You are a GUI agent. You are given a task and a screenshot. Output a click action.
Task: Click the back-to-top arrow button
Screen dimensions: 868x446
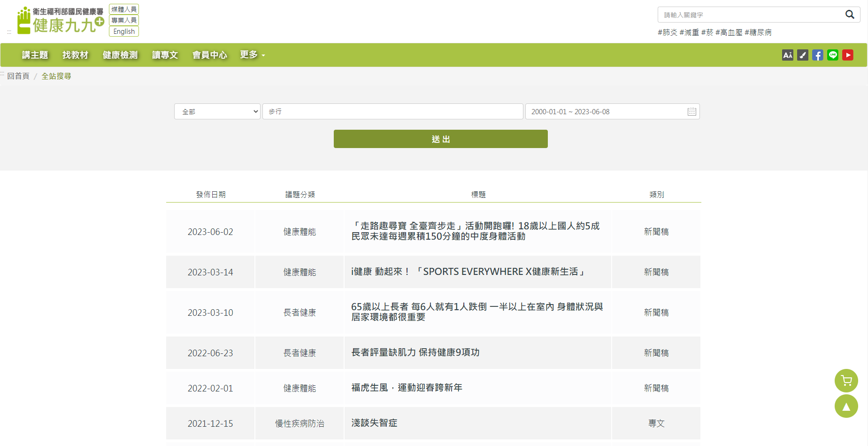tap(846, 406)
